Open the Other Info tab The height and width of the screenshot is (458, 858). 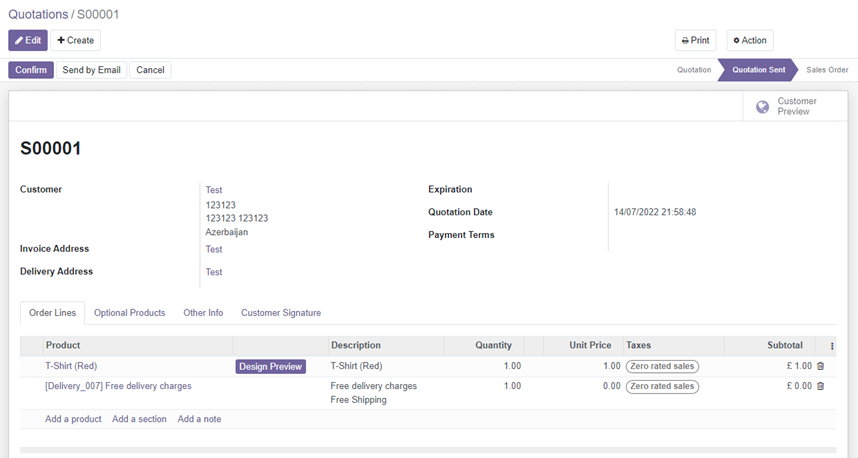[203, 313]
